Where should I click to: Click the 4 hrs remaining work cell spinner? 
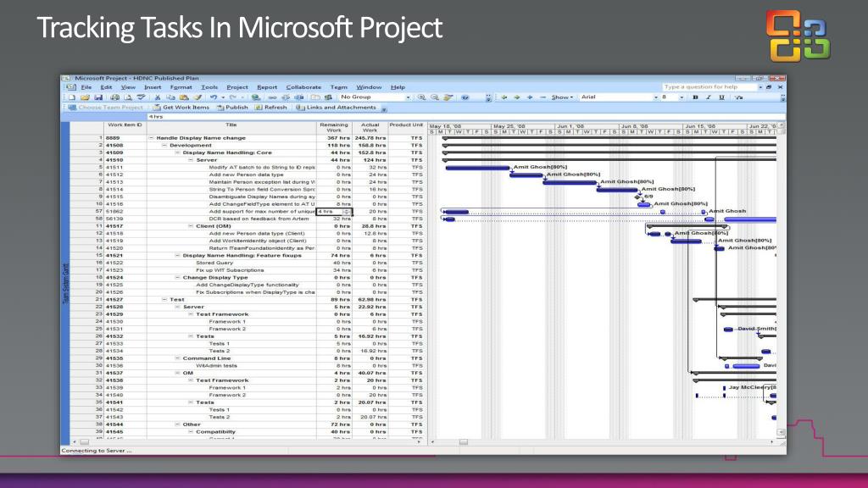(347, 212)
